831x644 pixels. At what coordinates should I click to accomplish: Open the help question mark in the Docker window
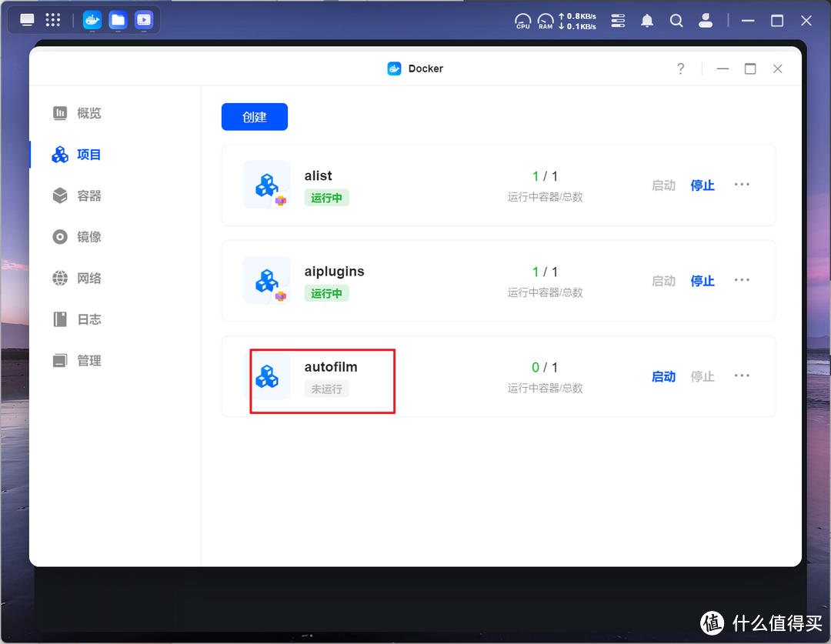(680, 68)
